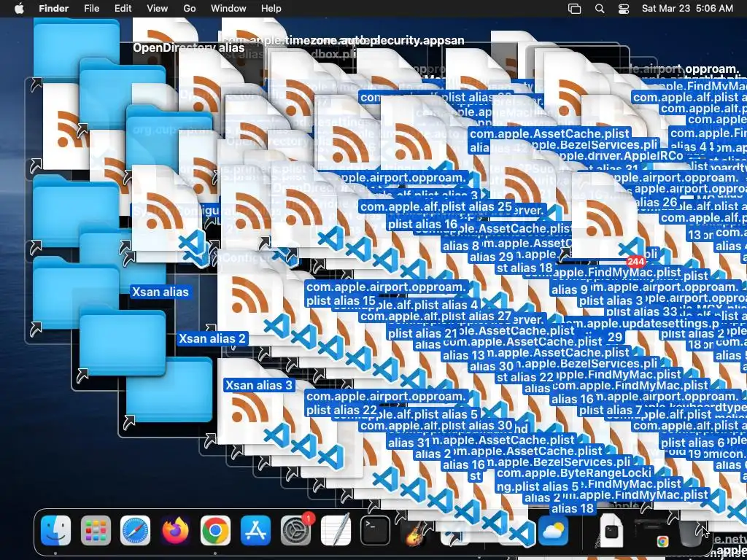Open the View menu
747x560 pixels.
158,9
